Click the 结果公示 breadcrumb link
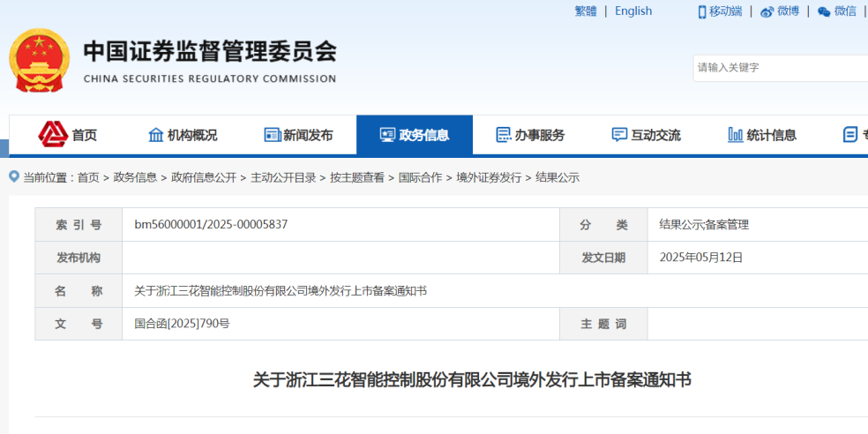This screenshot has width=868, height=434. (557, 177)
